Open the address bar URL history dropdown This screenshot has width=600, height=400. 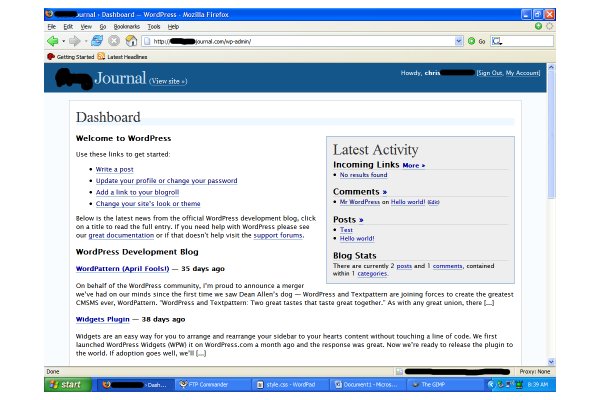coord(459,41)
